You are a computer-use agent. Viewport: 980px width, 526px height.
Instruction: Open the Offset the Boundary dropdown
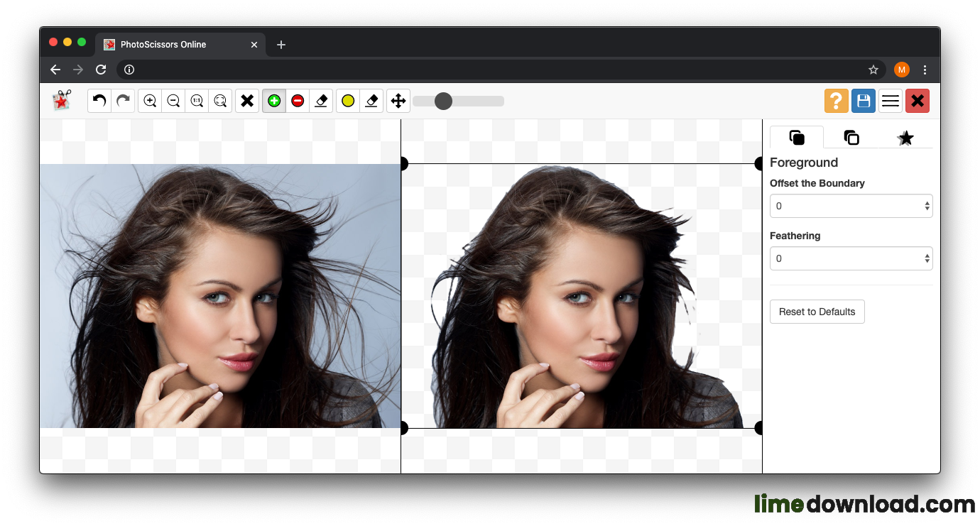click(851, 206)
